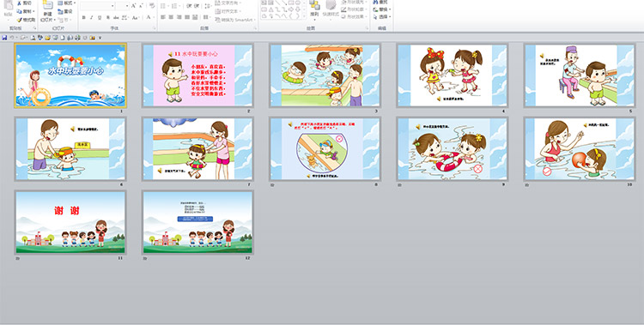Click Save icon in Quick Access Toolbar
The image size is (644, 325).
tap(4, 38)
